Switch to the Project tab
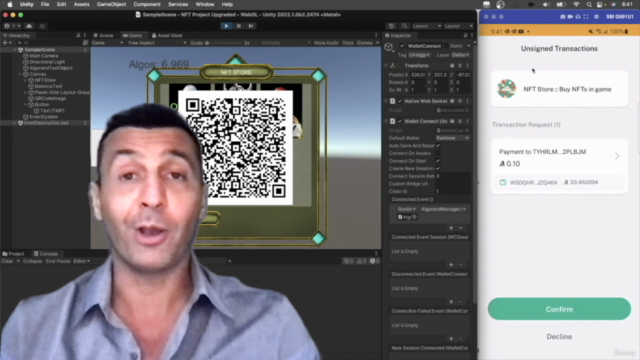The image size is (640, 360). (14, 254)
